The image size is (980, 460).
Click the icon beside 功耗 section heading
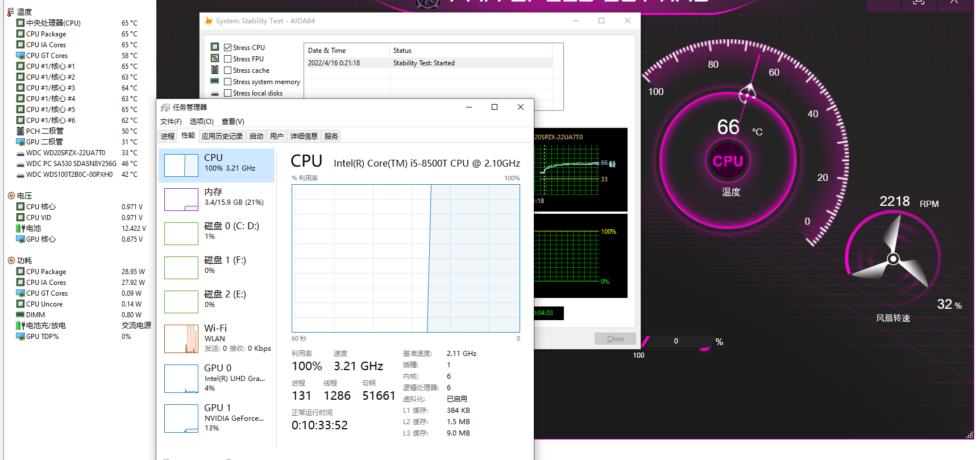click(x=11, y=260)
